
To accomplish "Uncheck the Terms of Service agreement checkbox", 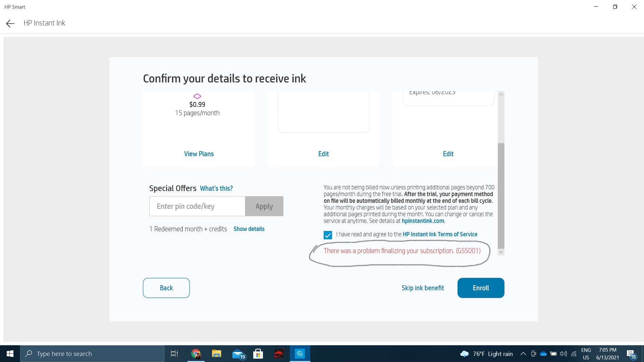I will (x=328, y=235).
